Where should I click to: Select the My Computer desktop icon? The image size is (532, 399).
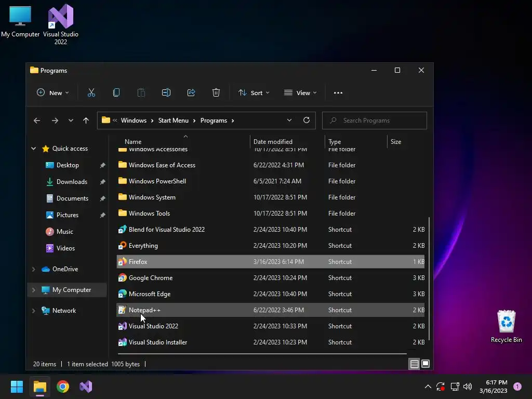pos(20,21)
